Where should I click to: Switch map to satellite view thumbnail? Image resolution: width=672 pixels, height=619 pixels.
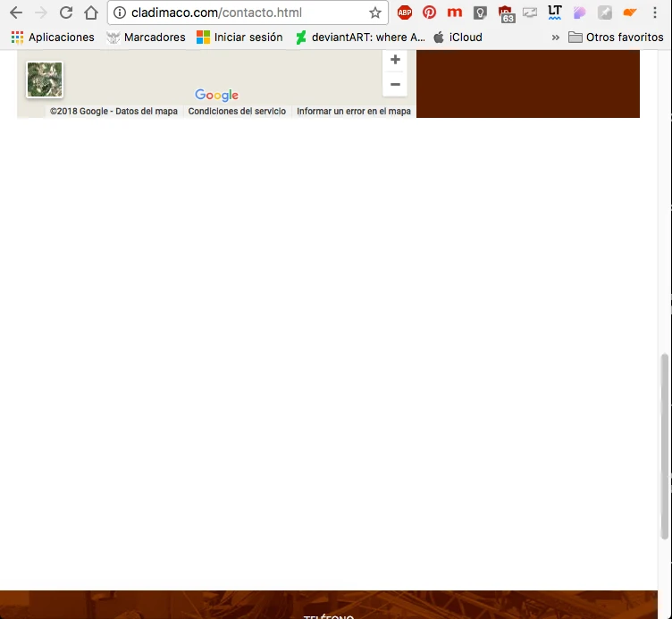[45, 79]
